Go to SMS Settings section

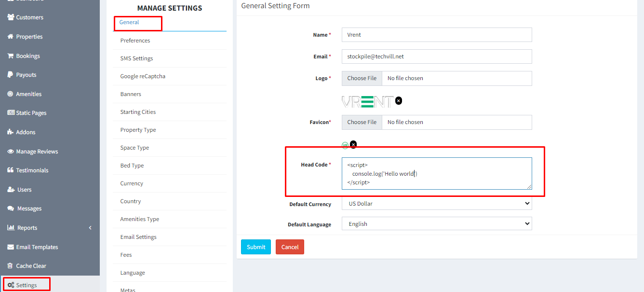[136, 58]
